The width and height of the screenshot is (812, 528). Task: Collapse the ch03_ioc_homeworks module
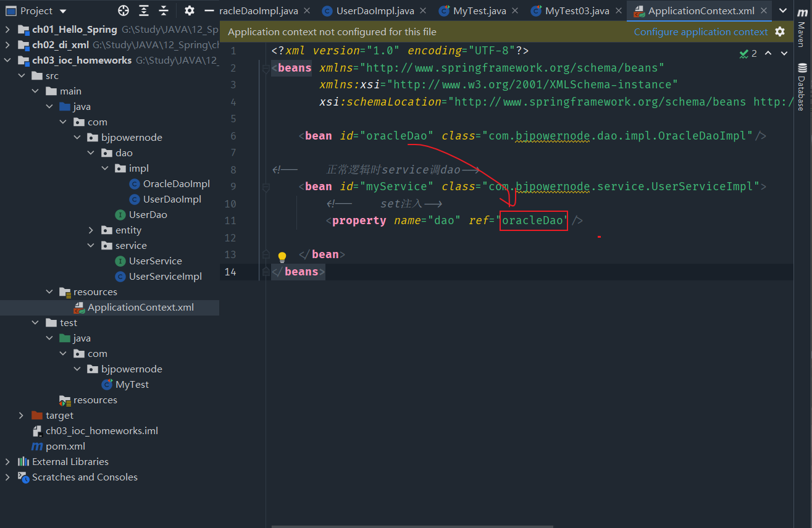(7, 60)
